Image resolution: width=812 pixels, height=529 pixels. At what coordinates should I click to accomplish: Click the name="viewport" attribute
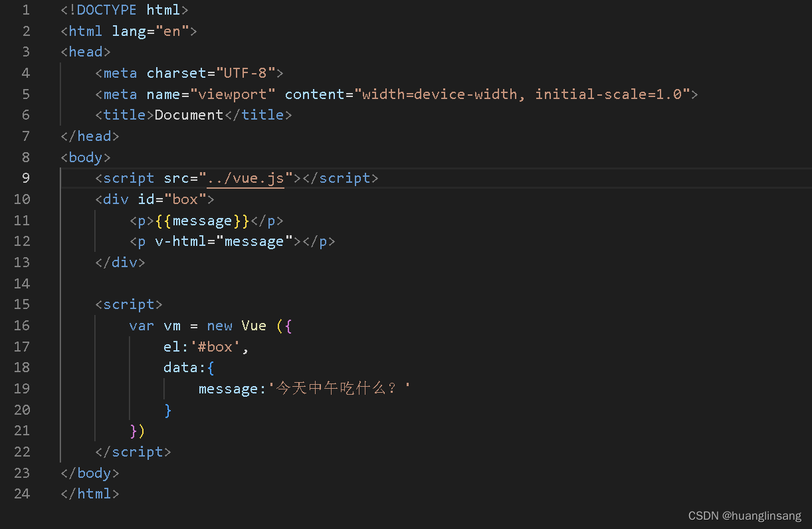pos(211,94)
